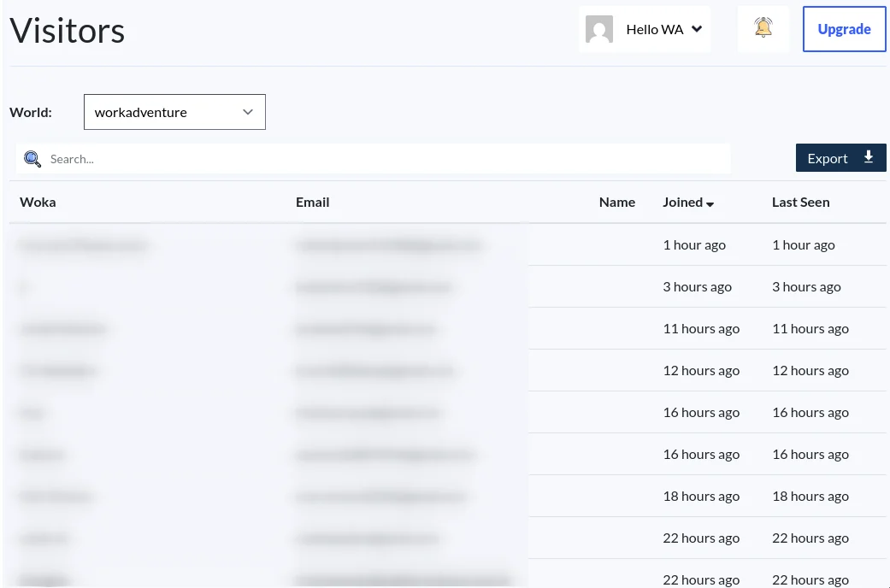Click the Visitors page title

(67, 30)
